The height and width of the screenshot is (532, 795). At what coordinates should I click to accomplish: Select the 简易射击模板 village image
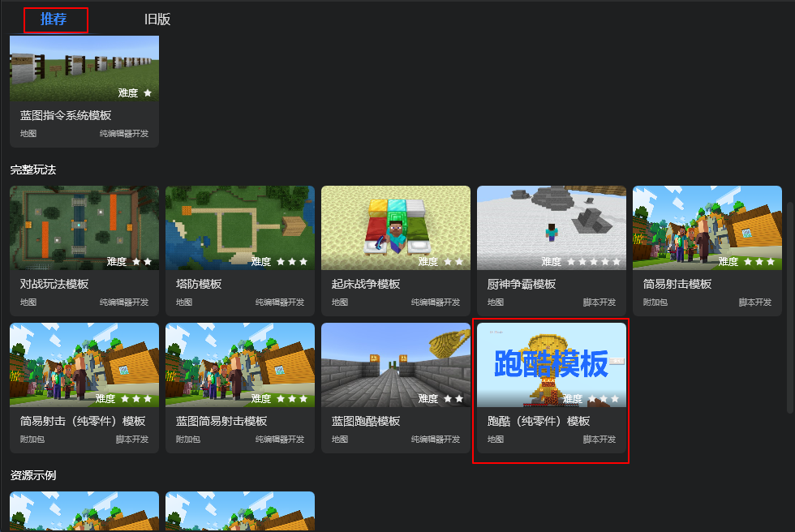click(x=707, y=228)
